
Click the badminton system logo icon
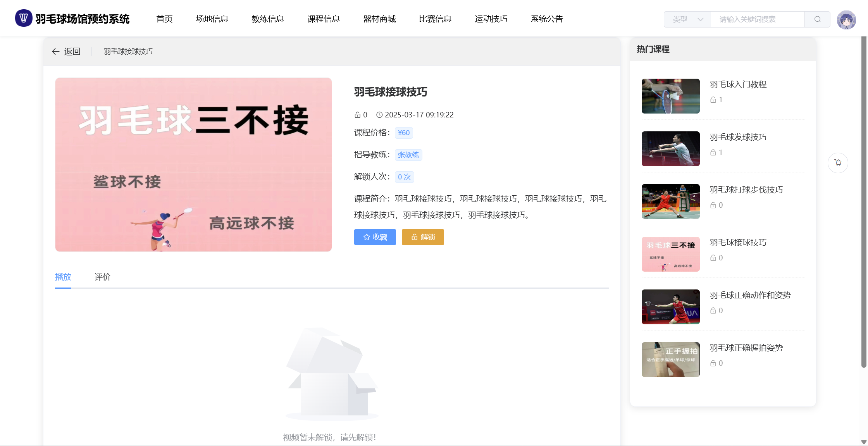pos(23,18)
